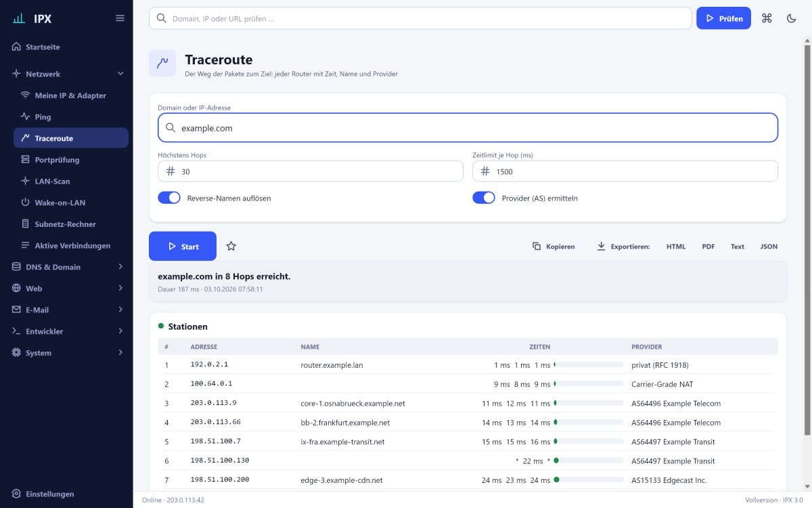Screen dimensions: 812x508
Task: Open the Ping tool
Action: tap(71, 117)
